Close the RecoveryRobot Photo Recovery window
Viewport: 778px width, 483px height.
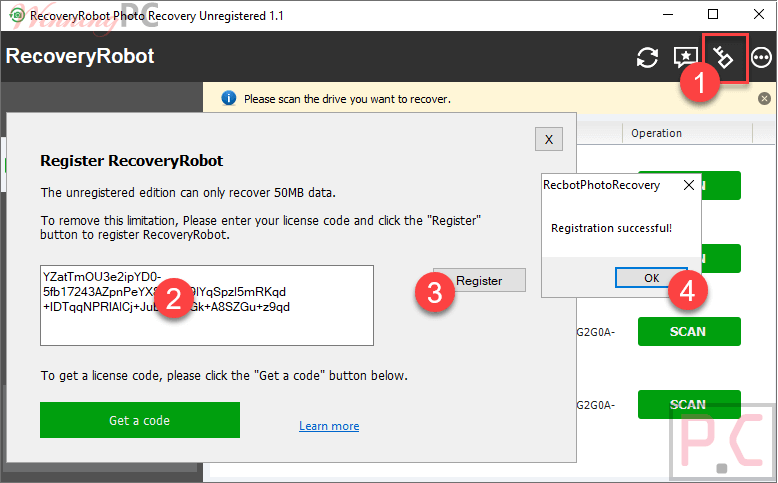[759, 14]
